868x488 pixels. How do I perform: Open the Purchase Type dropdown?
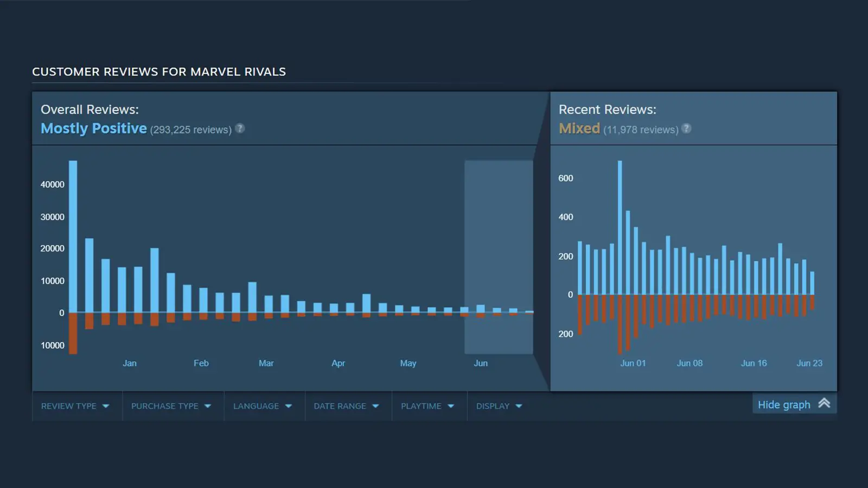[171, 406]
